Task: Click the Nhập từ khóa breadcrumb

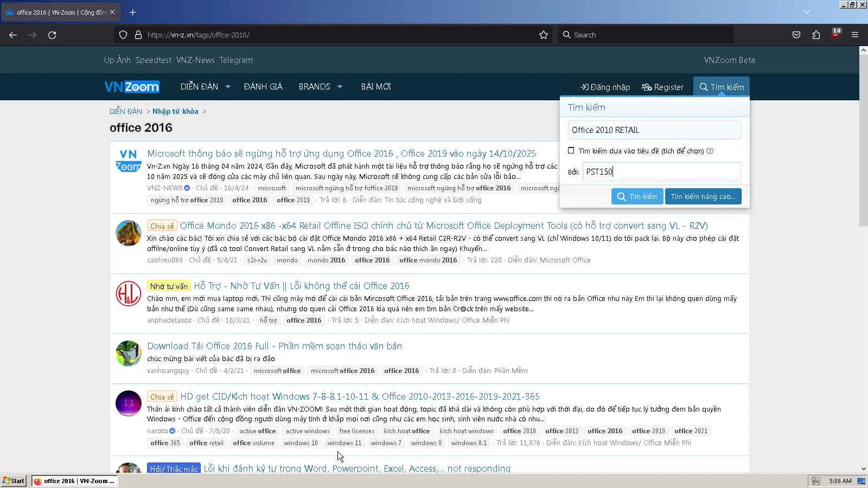Action: [x=175, y=111]
